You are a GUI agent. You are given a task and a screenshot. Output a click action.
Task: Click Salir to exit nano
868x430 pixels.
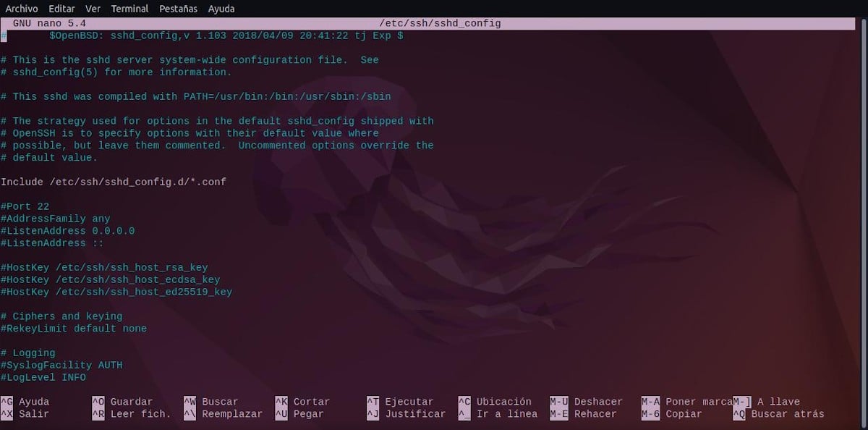29,413
